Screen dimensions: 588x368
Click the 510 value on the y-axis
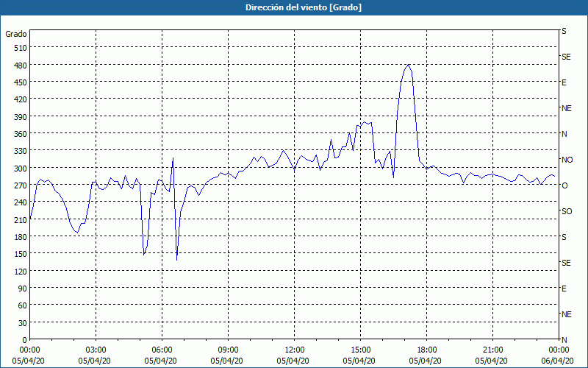[21, 48]
